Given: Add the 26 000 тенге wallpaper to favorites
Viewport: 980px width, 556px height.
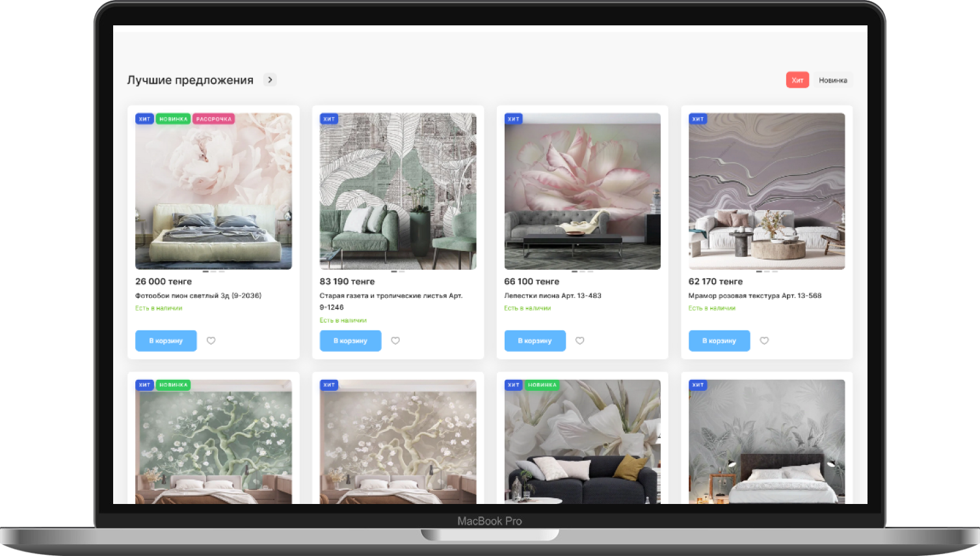Looking at the screenshot, I should point(211,341).
